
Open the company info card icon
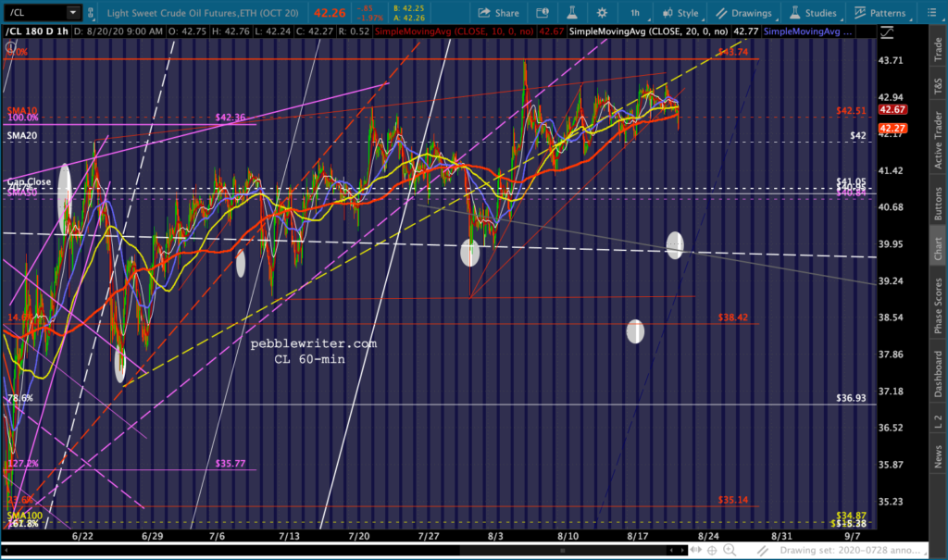(x=543, y=13)
